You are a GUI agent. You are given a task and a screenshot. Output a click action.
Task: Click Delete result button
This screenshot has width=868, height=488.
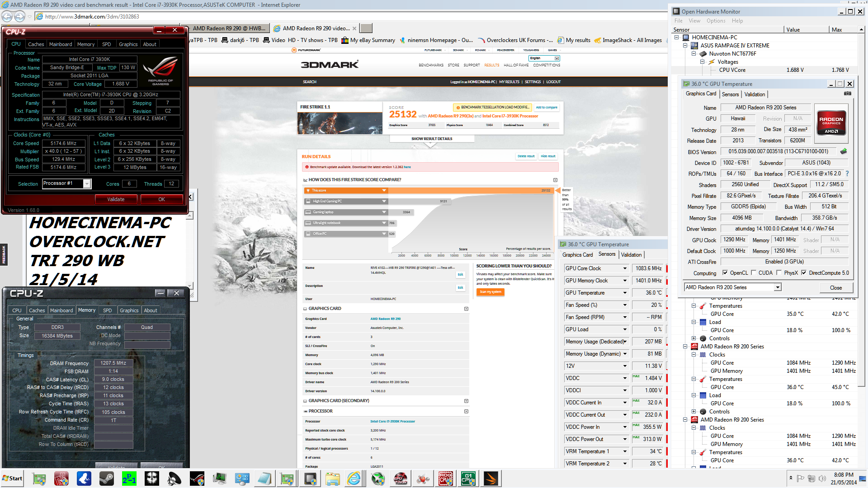[526, 156]
